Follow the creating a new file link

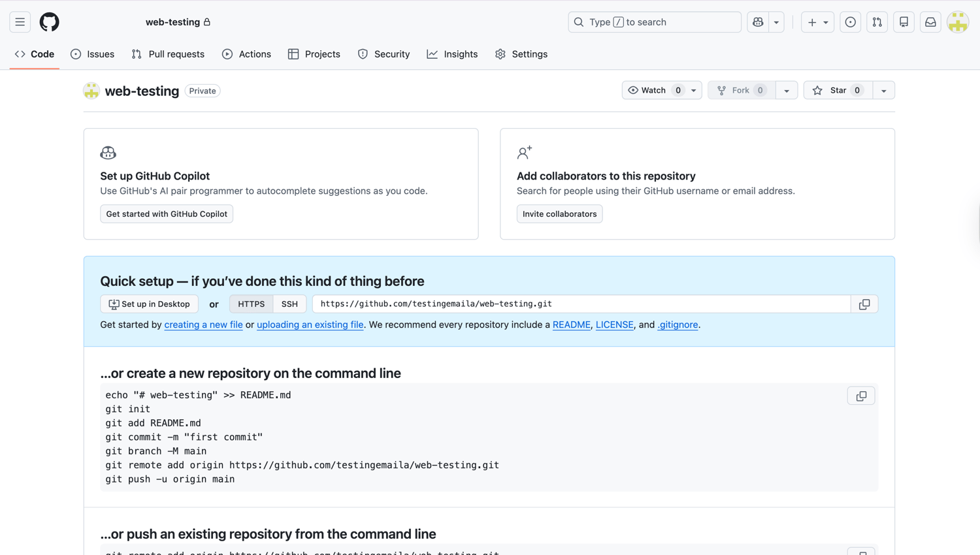click(x=203, y=325)
